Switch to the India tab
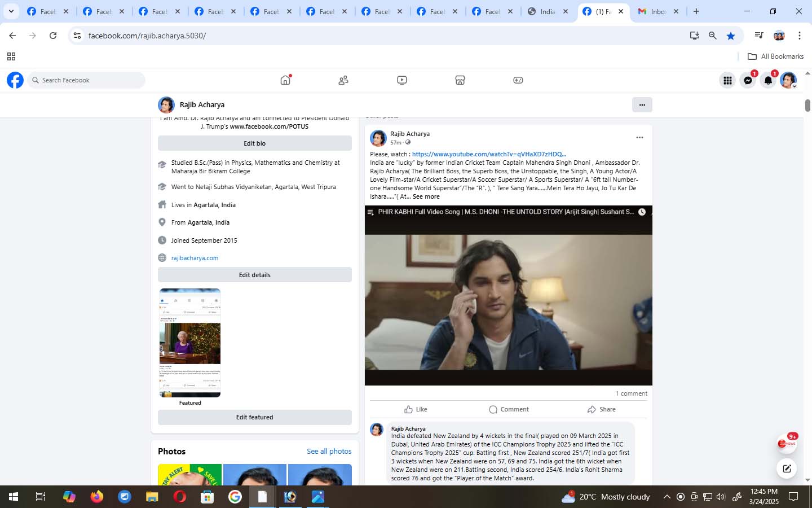812x508 pixels. [548, 11]
